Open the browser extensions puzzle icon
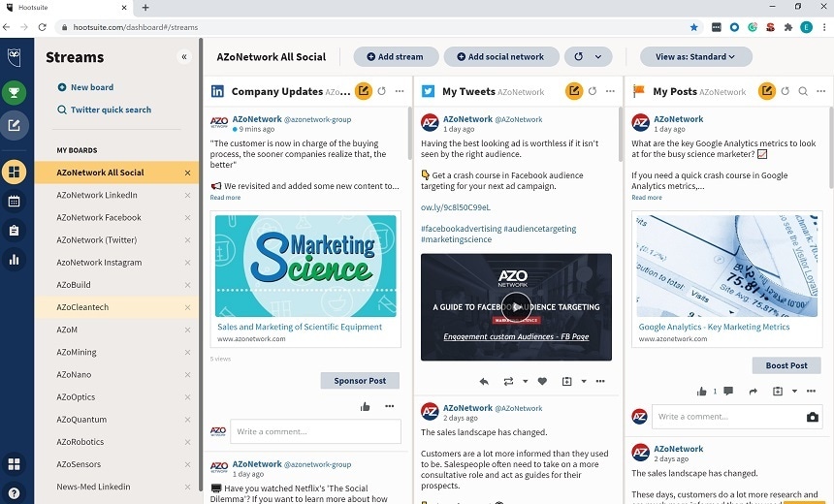The width and height of the screenshot is (834, 504). 788,27
